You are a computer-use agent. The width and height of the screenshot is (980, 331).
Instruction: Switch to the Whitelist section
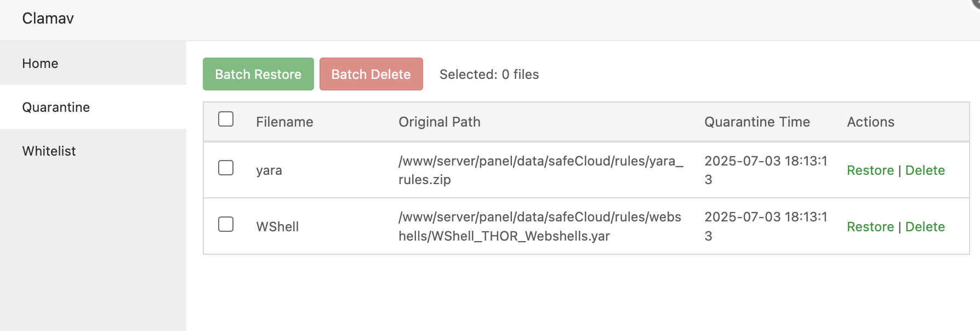point(49,151)
